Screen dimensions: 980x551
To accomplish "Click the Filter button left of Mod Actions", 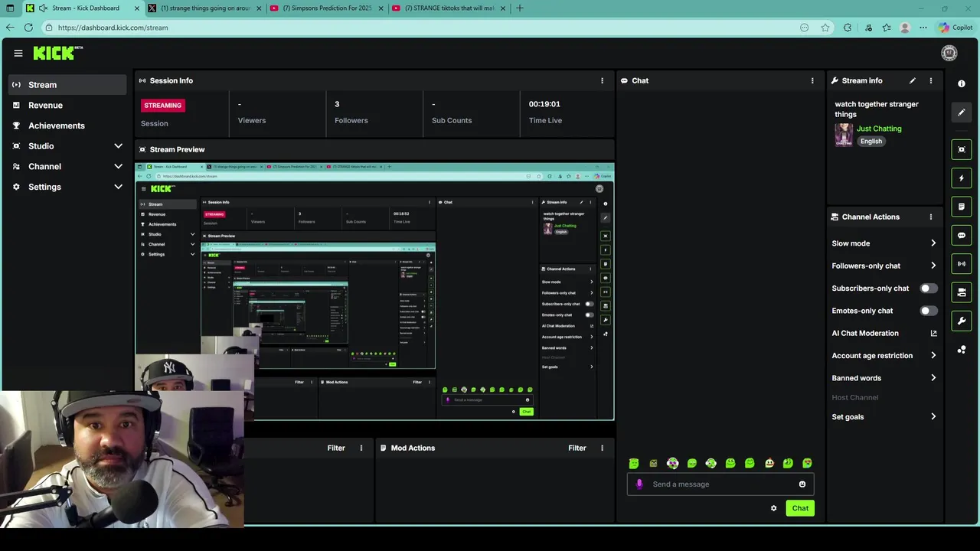I will [x=336, y=448].
